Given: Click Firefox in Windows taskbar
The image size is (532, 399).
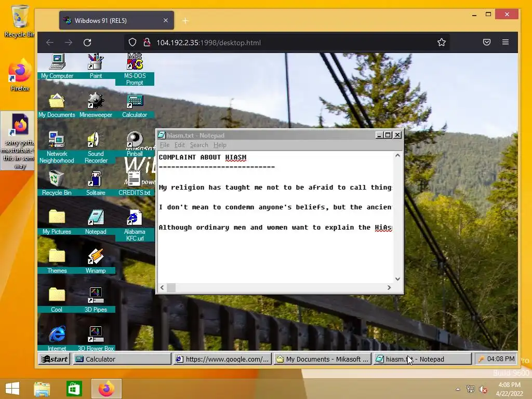Looking at the screenshot, I should pyautogui.click(x=106, y=389).
